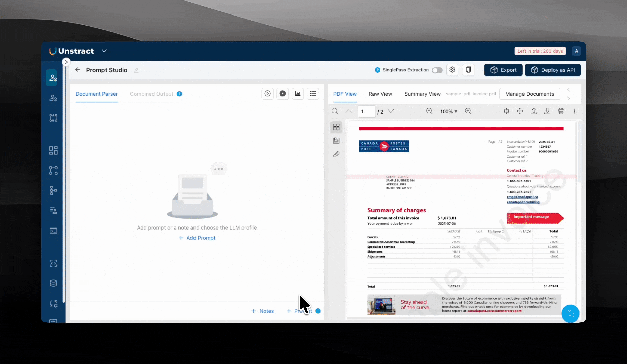Open the settings gear in Prompt Studio

point(452,70)
